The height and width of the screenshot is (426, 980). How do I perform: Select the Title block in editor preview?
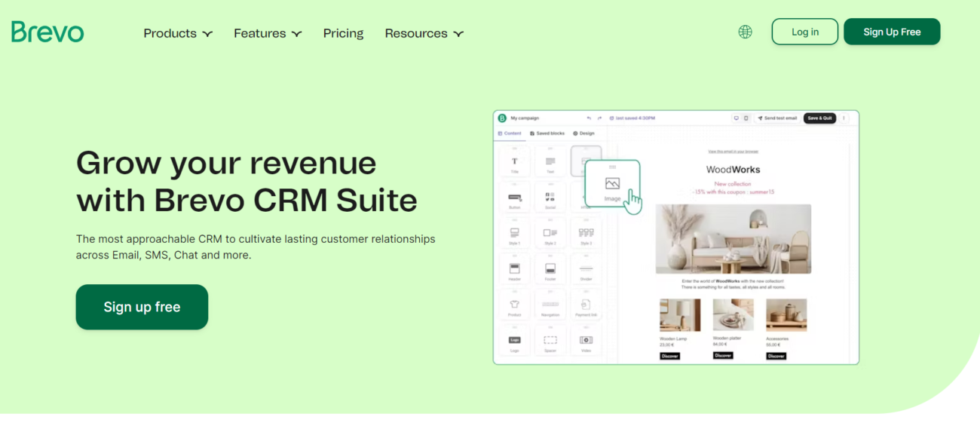click(515, 162)
